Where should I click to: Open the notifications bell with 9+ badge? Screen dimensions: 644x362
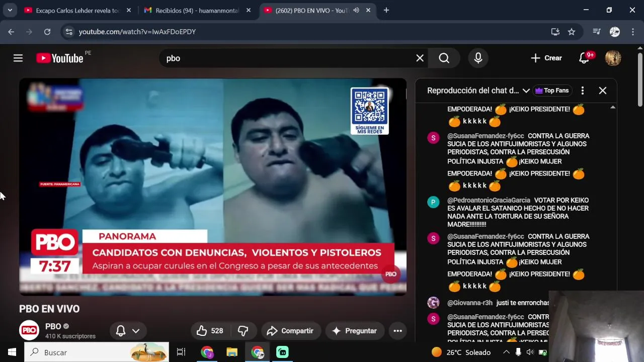point(584,58)
